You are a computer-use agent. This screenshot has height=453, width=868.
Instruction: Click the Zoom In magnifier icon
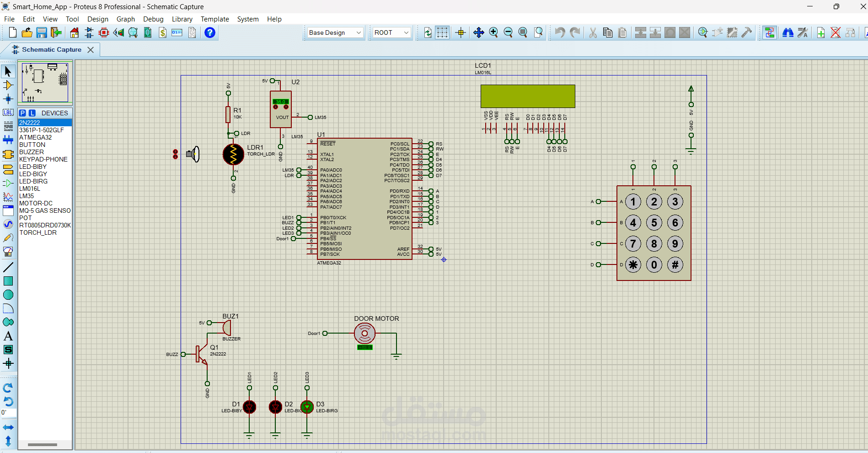pyautogui.click(x=493, y=32)
